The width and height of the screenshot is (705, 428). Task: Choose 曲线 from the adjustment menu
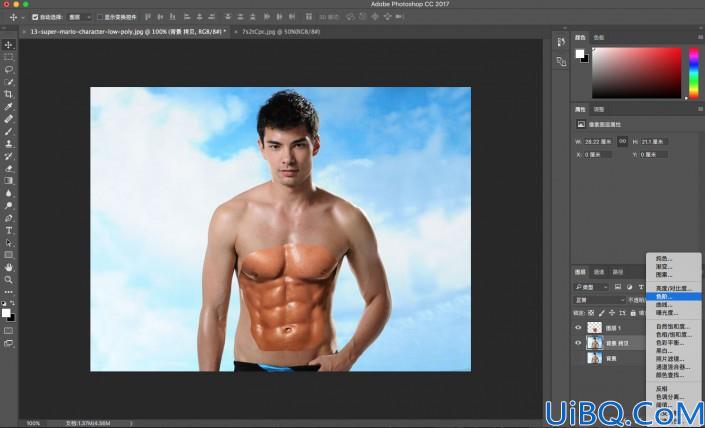point(674,305)
